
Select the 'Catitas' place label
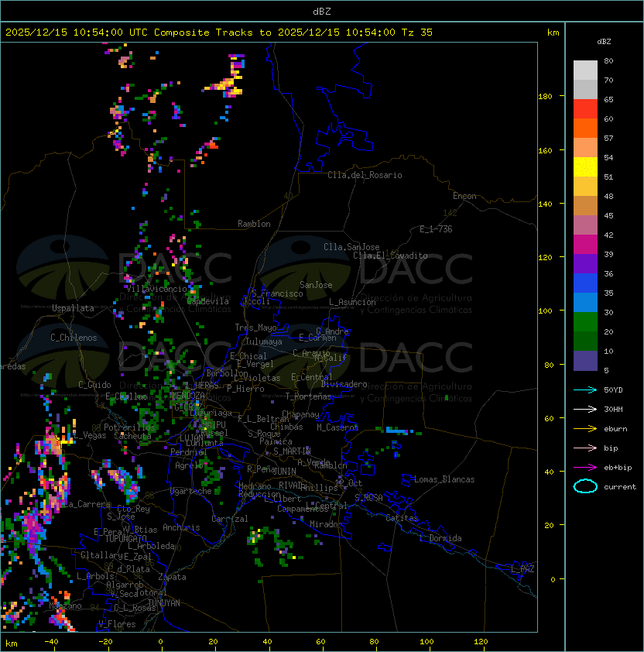click(402, 518)
